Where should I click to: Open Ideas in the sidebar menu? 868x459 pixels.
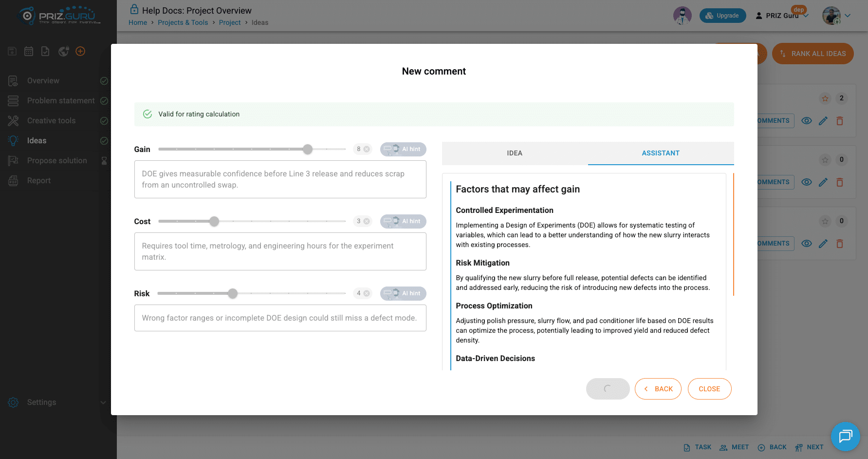[37, 141]
